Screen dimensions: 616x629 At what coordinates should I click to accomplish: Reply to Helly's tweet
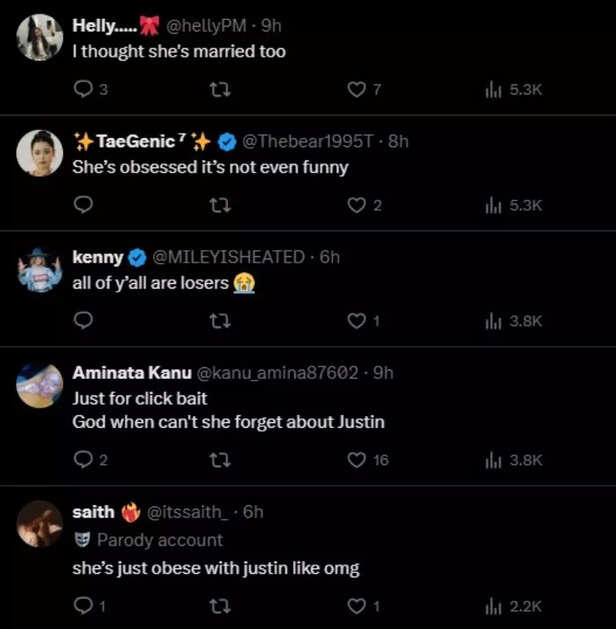[84, 90]
